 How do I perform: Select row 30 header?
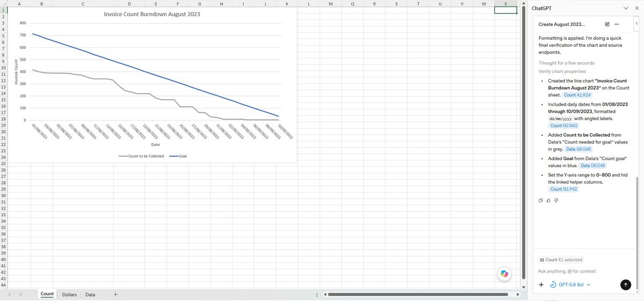click(x=4, y=196)
